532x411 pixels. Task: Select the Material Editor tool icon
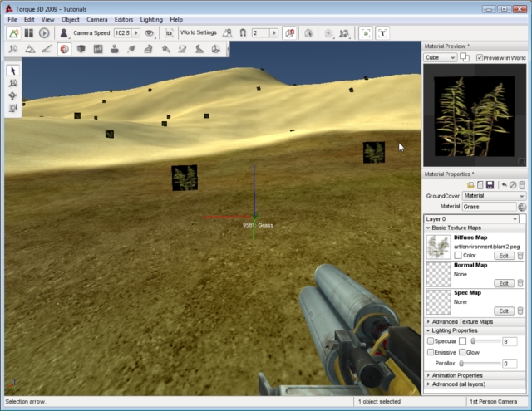coord(64,49)
